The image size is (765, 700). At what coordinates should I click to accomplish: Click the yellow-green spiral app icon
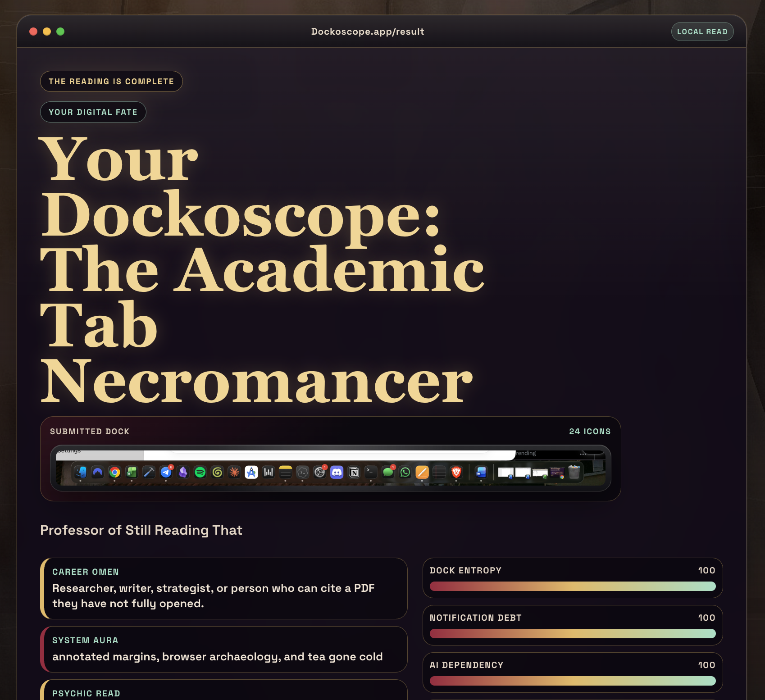[217, 472]
